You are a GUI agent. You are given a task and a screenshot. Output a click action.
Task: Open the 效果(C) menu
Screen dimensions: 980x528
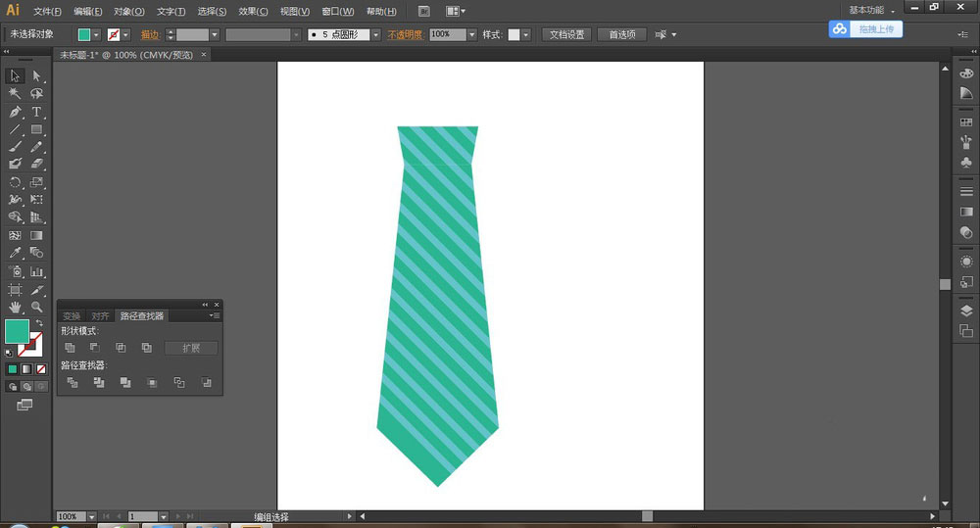254,12
